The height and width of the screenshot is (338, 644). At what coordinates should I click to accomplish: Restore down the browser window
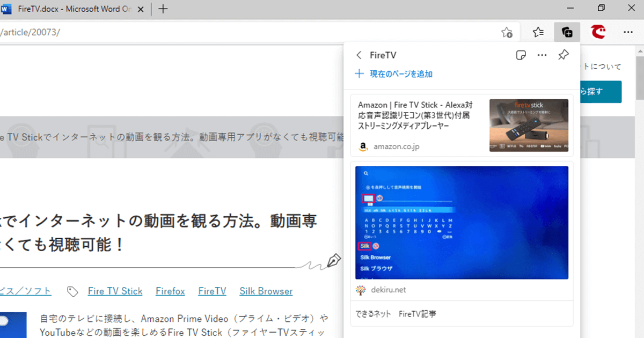601,8
